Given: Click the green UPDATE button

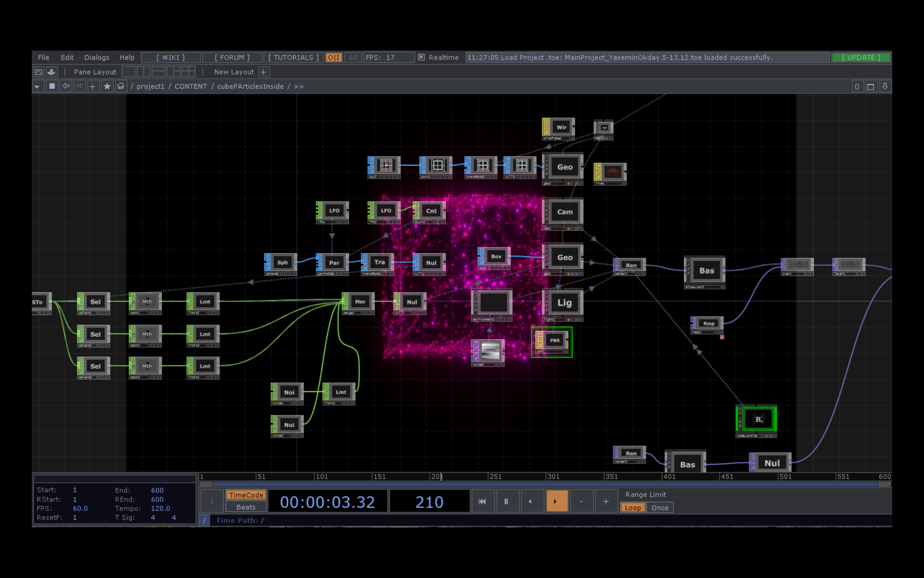Looking at the screenshot, I should pyautogui.click(x=861, y=57).
